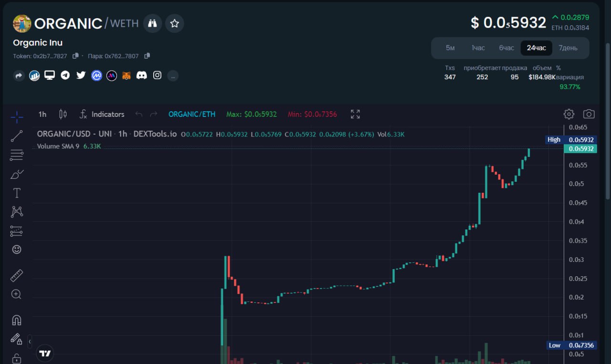Select the 6час time range tab
This screenshot has height=364, width=611.
pyautogui.click(x=506, y=48)
